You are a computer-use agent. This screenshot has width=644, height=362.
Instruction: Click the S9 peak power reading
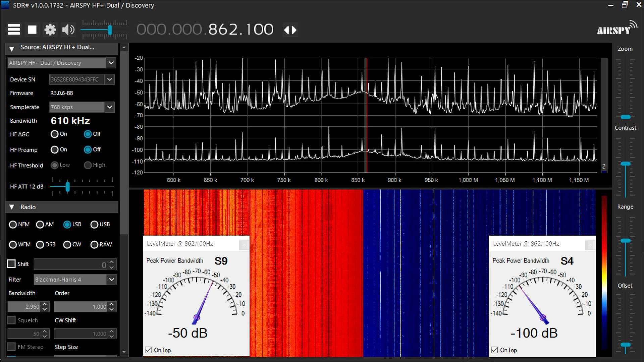(221, 261)
